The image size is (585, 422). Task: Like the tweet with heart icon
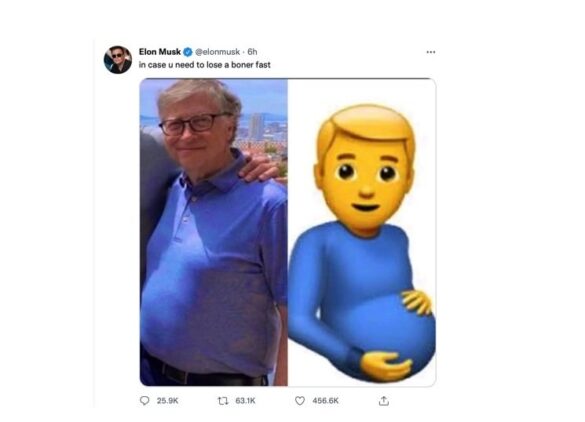click(300, 401)
